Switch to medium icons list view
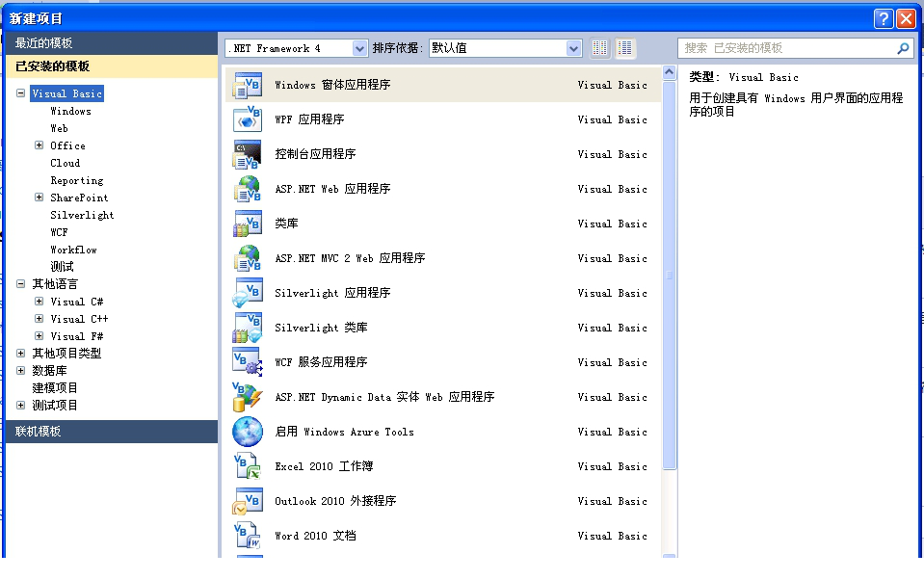Screen dimensions: 924x580 click(x=624, y=48)
